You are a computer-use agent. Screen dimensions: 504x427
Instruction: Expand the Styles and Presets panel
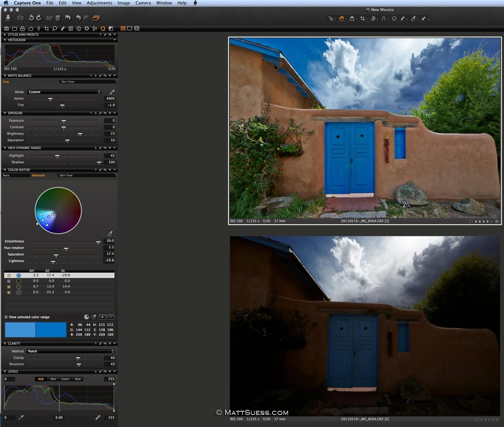click(5, 34)
